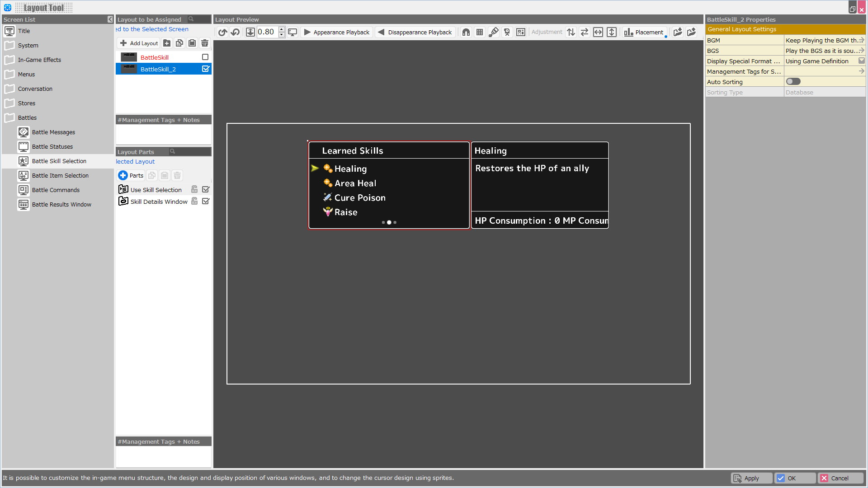Increase the zoom scale stepper
Viewport: 868px width, 488px height.
click(281, 29)
